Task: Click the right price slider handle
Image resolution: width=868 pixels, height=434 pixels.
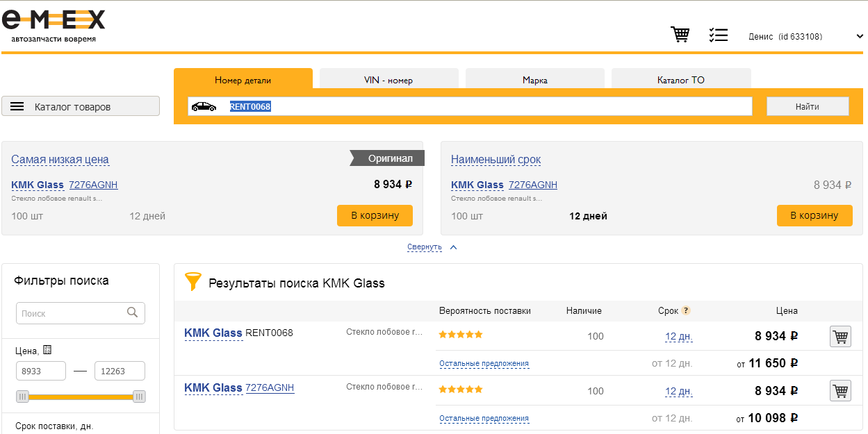Action: click(139, 397)
